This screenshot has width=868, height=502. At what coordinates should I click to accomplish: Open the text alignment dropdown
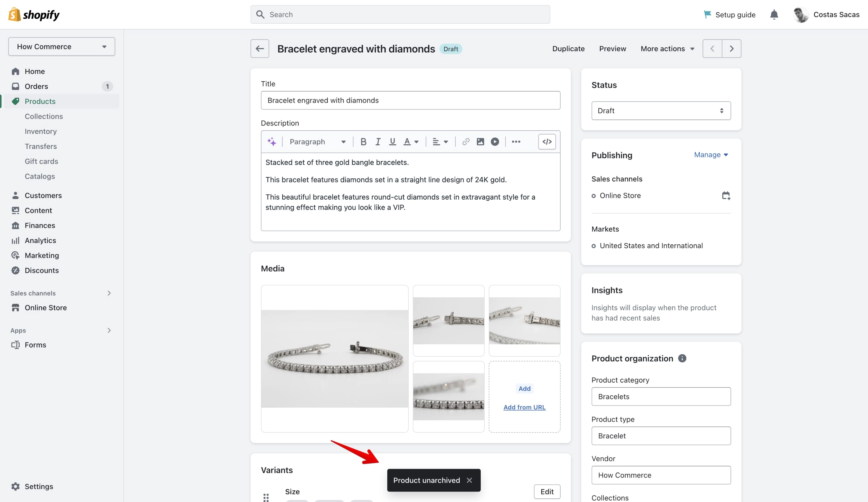pos(440,142)
